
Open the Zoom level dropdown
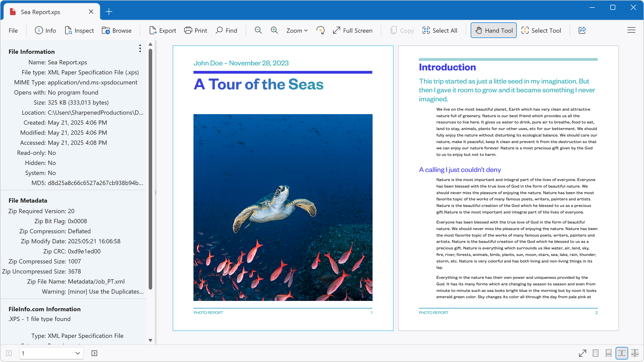pyautogui.click(x=297, y=30)
